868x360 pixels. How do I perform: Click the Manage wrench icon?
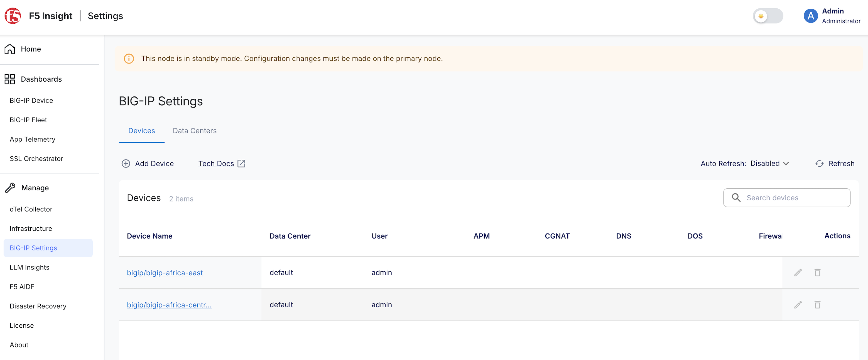[10, 188]
